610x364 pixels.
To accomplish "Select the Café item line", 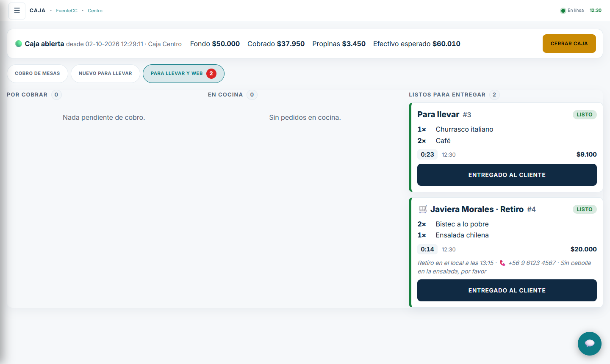I will tap(443, 141).
